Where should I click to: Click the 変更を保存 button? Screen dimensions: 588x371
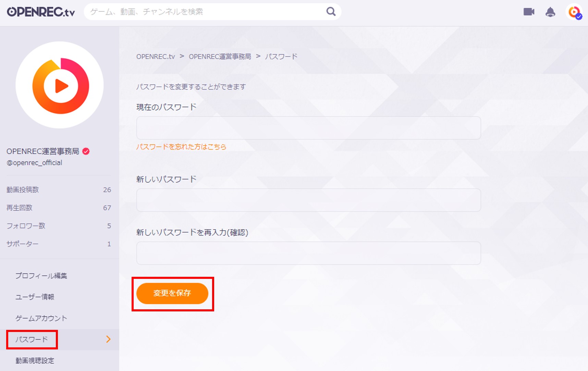pos(172,293)
